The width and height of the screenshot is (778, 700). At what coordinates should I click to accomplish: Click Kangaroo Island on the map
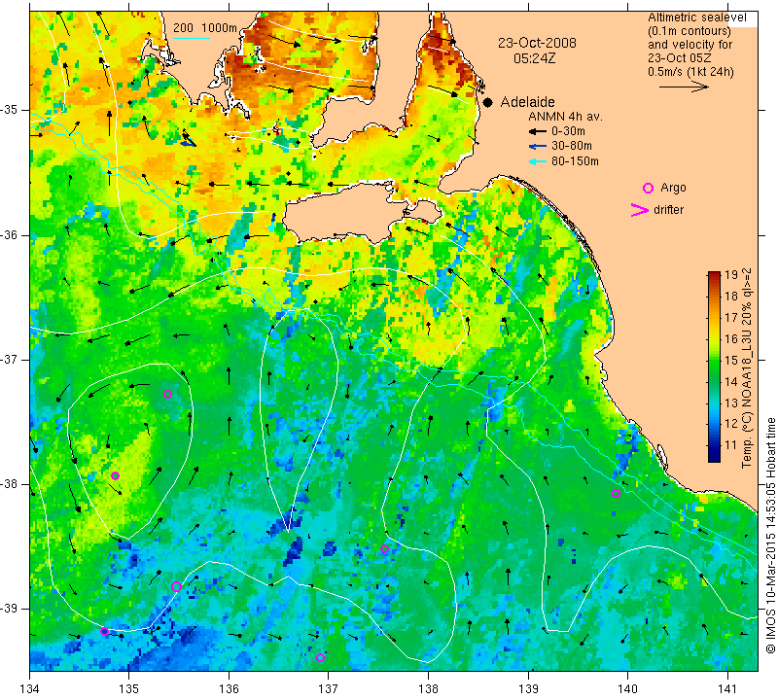(347, 213)
